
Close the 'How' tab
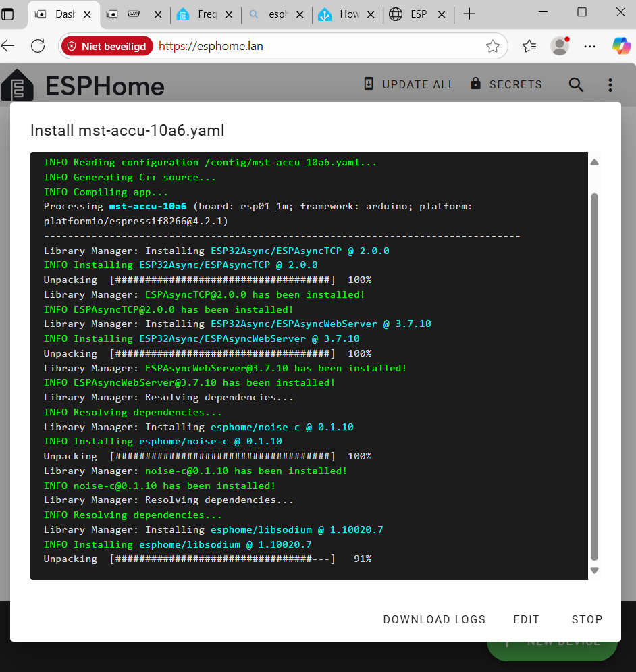click(x=371, y=15)
